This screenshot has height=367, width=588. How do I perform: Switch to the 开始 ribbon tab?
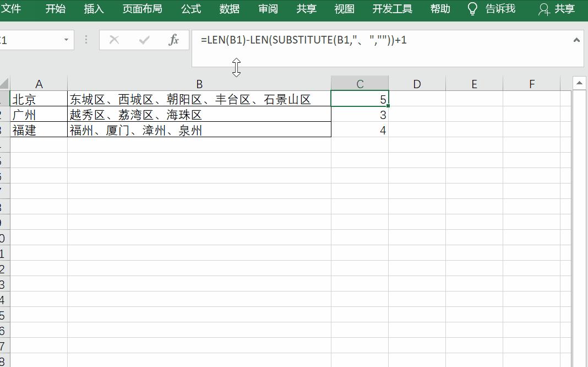point(55,9)
